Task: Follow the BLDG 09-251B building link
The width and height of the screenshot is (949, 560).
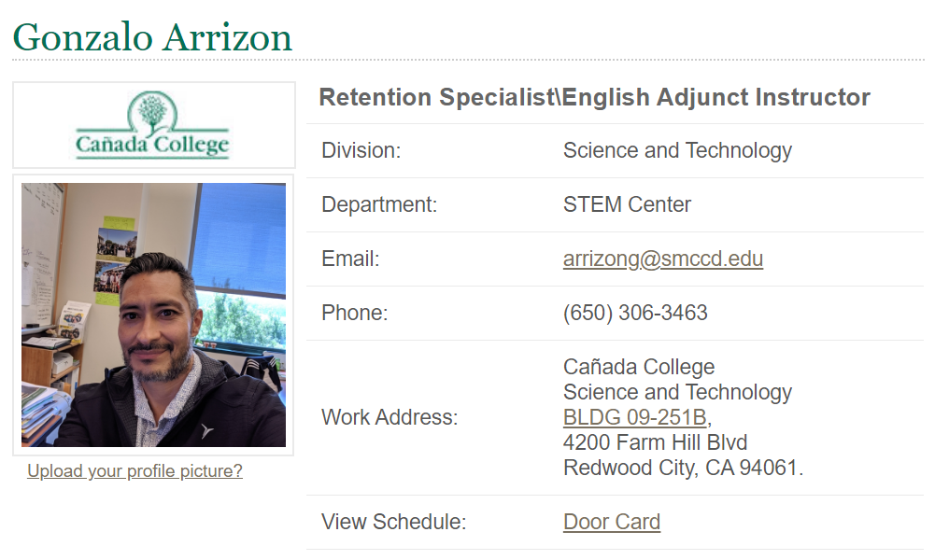Action: point(634,417)
